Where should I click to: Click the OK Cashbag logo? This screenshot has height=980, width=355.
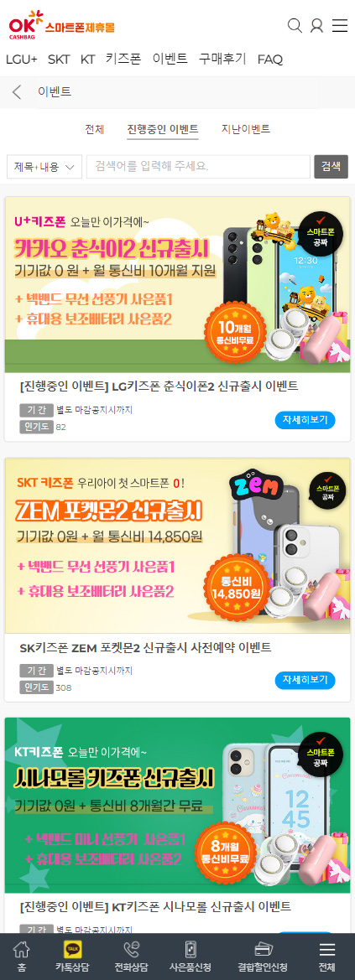point(61,26)
